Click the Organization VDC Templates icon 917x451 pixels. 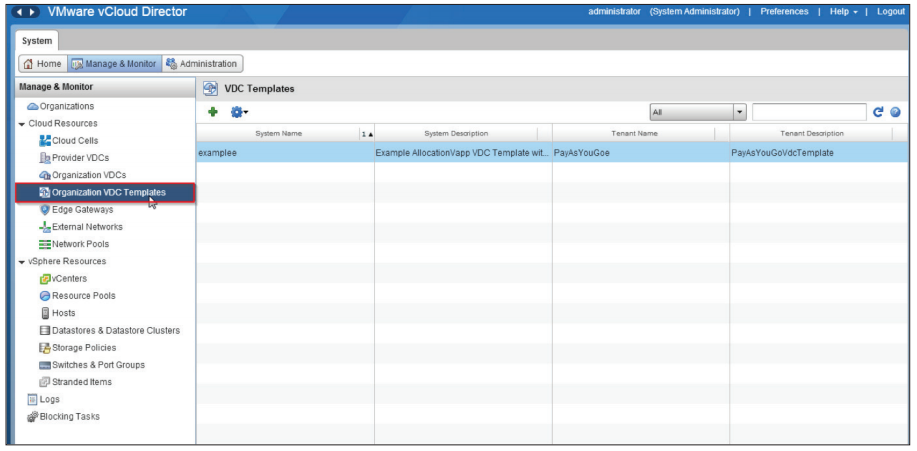coord(45,192)
